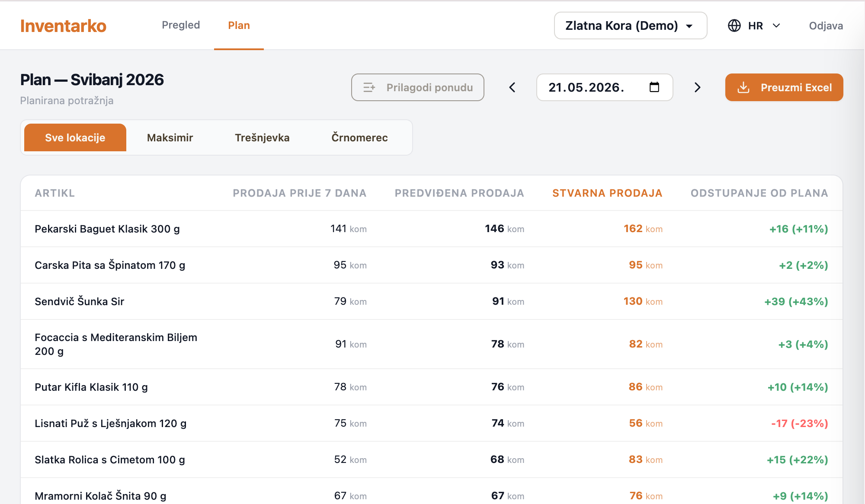
Task: Expand the HR language chevron
Action: (x=776, y=26)
